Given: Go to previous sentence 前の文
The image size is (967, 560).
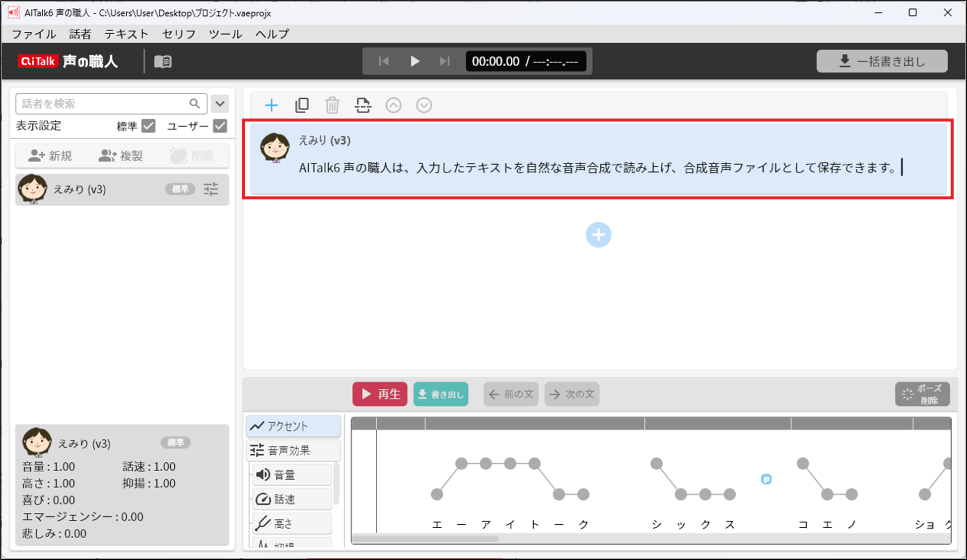Looking at the screenshot, I should (511, 394).
